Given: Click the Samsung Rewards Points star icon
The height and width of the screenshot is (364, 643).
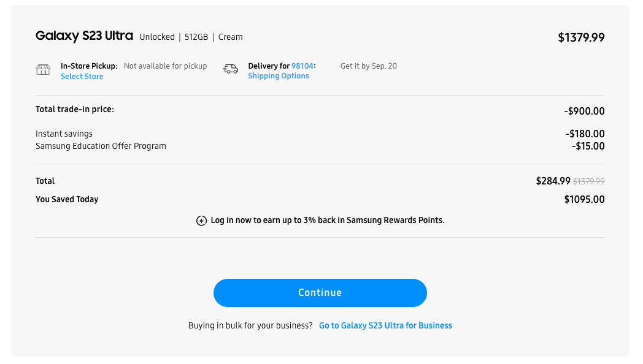Looking at the screenshot, I should click(201, 221).
